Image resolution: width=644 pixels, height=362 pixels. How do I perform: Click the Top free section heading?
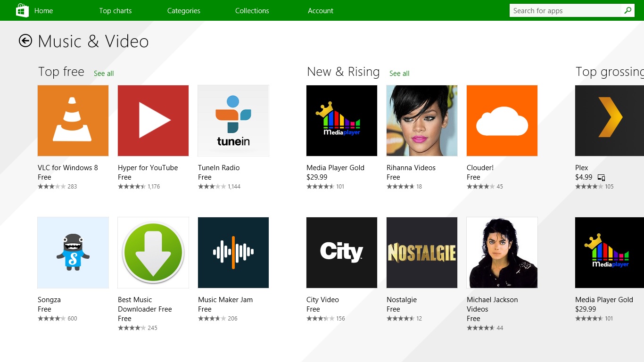tap(61, 72)
